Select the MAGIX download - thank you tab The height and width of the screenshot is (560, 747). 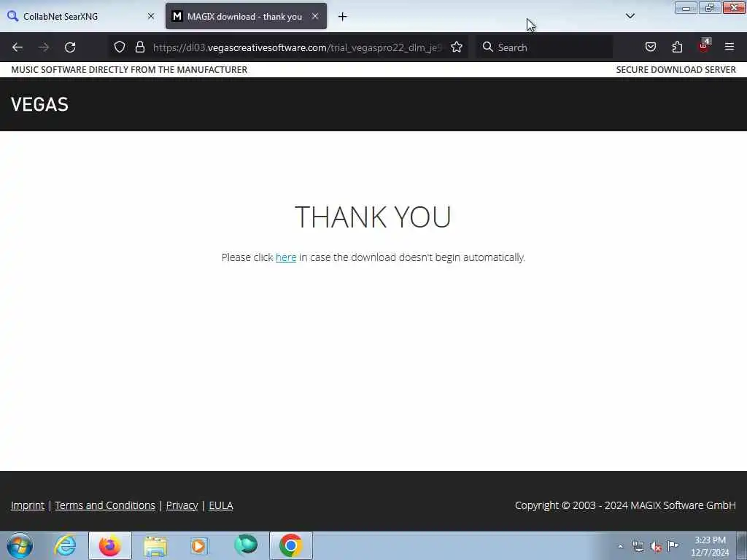coord(246,16)
